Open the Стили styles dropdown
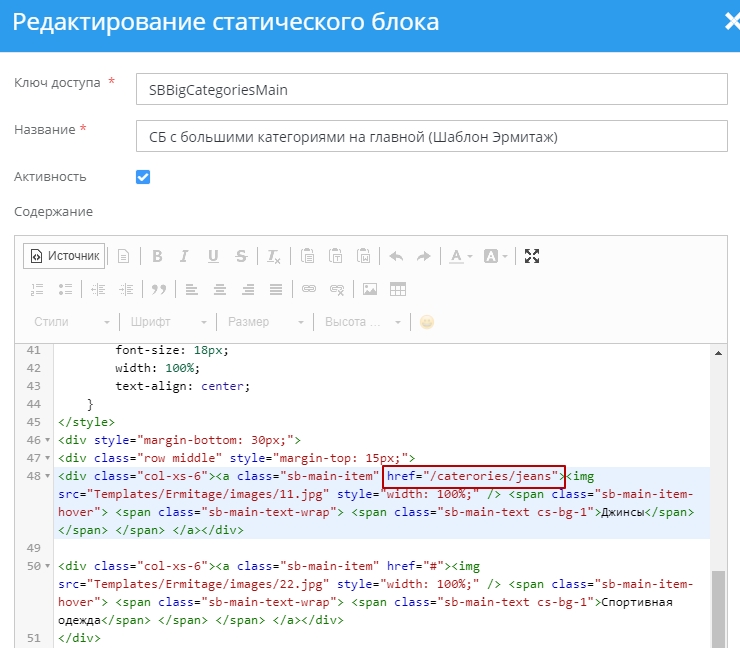Viewport: 740px width, 648px height. pos(72,322)
